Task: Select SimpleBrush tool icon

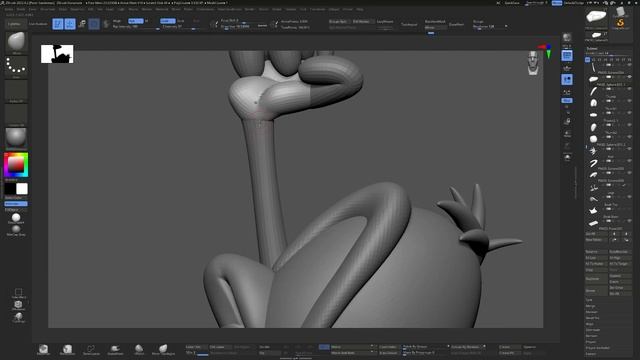Action: pos(620,23)
